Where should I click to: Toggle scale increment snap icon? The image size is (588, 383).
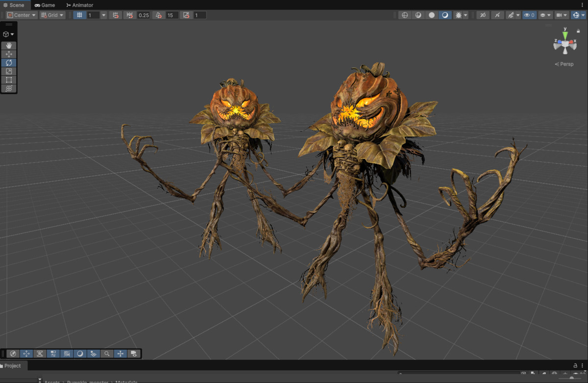186,15
